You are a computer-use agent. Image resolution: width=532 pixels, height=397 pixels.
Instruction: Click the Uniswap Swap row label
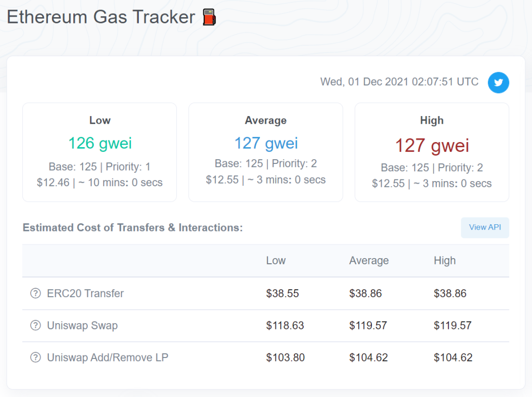82,326
